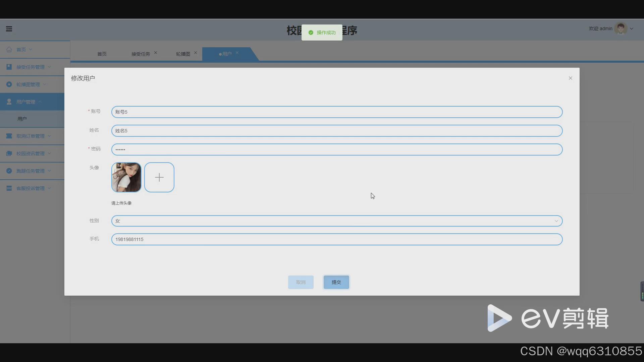Image resolution: width=644 pixels, height=362 pixels.
Task: Expand 接受任务管理 menu
Action: click(x=49, y=67)
